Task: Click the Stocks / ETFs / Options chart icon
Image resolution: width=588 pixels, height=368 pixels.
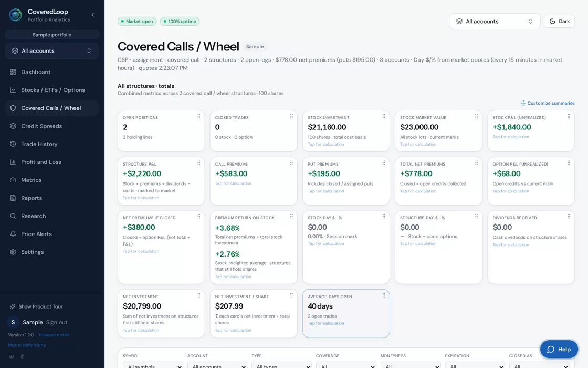Action: coord(13,90)
